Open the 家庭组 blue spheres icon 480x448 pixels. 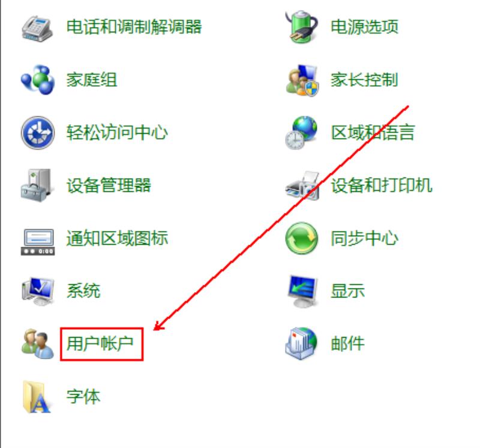click(x=38, y=80)
